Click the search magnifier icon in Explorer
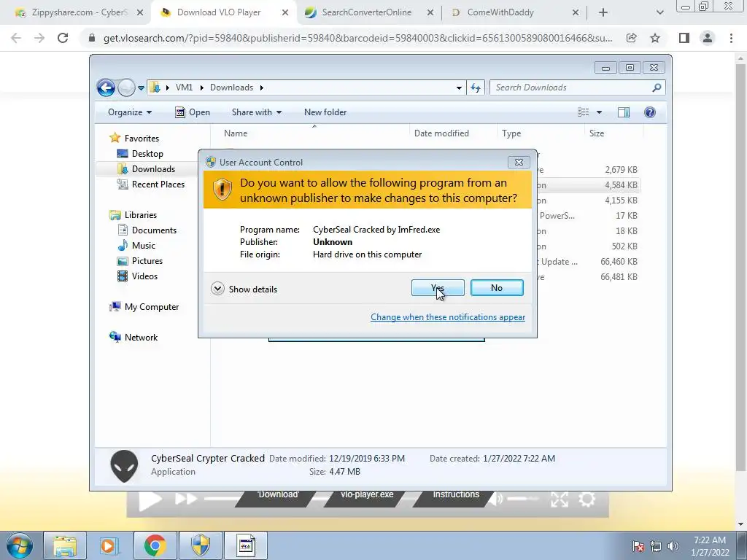This screenshot has width=747, height=560. coord(657,87)
